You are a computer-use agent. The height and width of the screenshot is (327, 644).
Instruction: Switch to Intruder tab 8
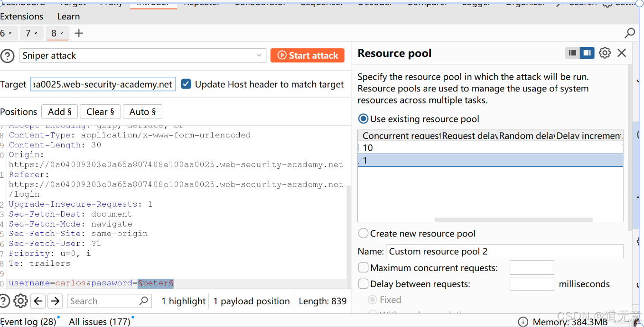click(x=57, y=33)
